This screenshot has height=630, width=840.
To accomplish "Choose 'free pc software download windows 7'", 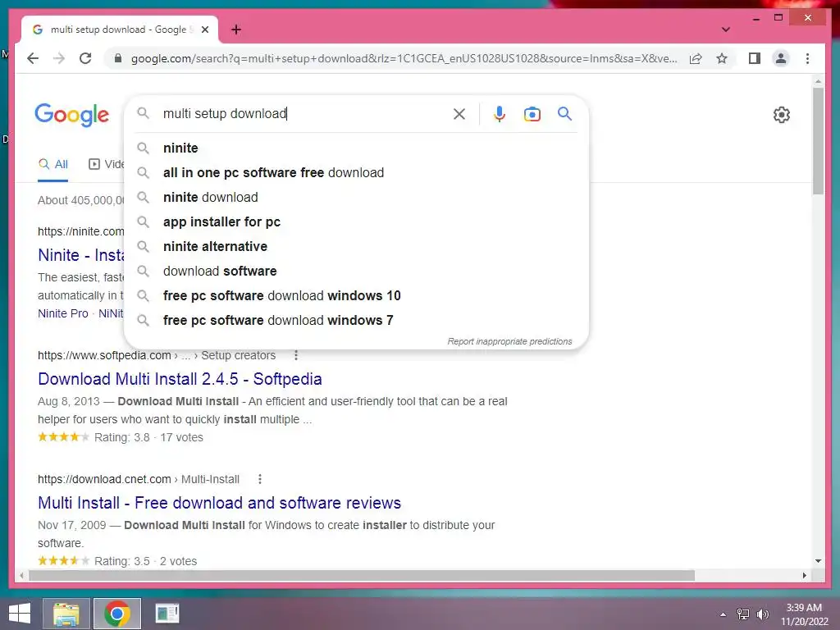I will click(356, 321).
